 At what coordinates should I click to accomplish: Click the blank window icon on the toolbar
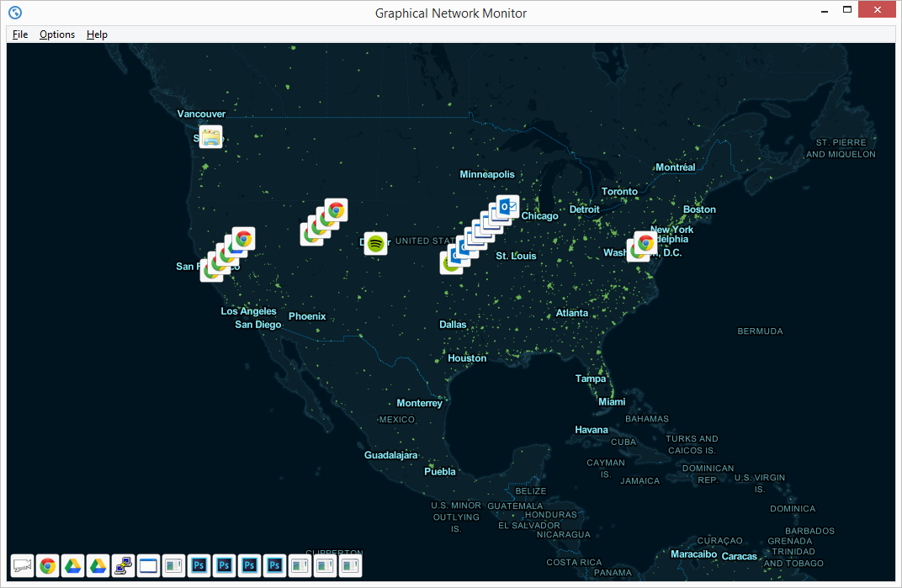click(148, 566)
